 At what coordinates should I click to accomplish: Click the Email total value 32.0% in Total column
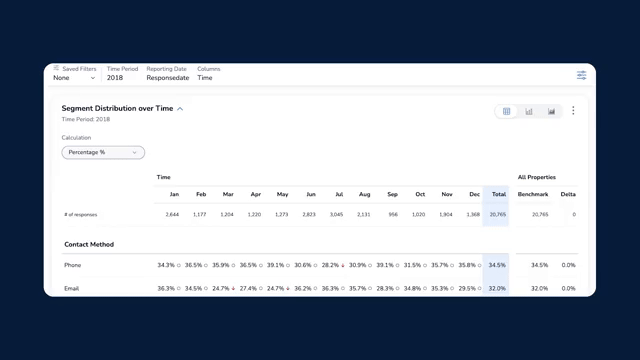[497, 289]
